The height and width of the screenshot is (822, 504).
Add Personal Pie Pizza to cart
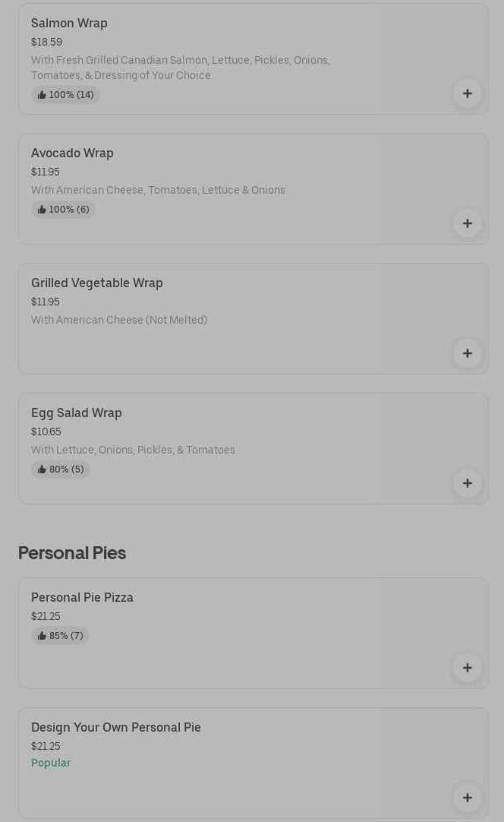coord(468,668)
